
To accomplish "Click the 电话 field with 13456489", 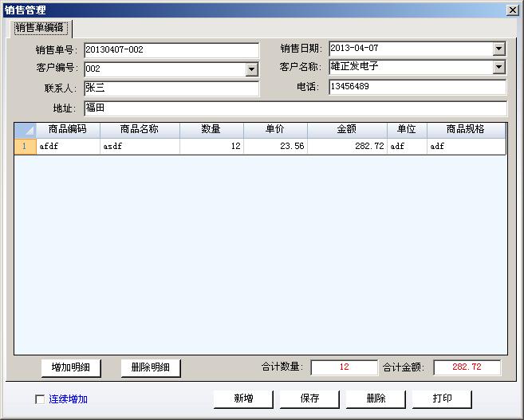I will tap(418, 87).
